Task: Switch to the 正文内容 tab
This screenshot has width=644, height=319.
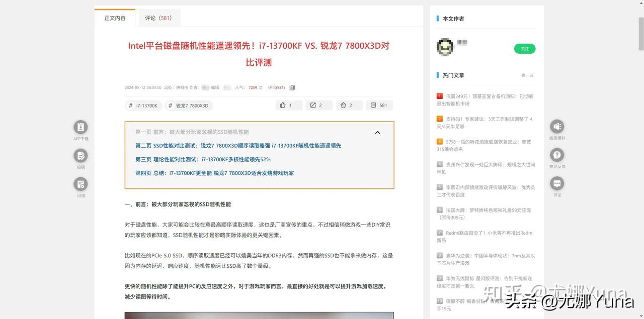Action: tap(115, 18)
